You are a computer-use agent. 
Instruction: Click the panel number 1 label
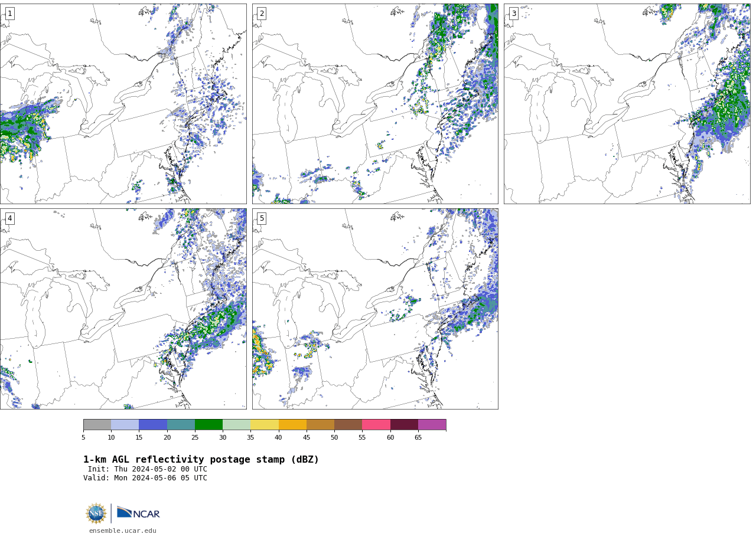9,14
